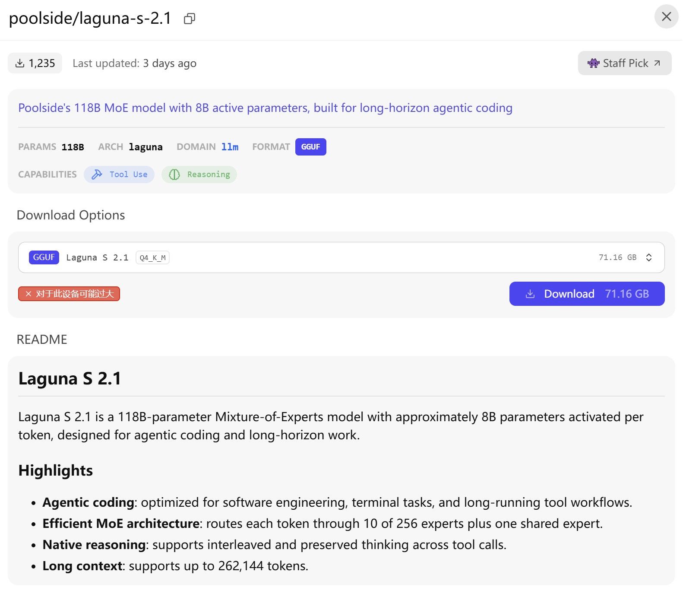Screen dimensions: 683x616
Task: Open the Staff Pick link
Action: (x=625, y=63)
